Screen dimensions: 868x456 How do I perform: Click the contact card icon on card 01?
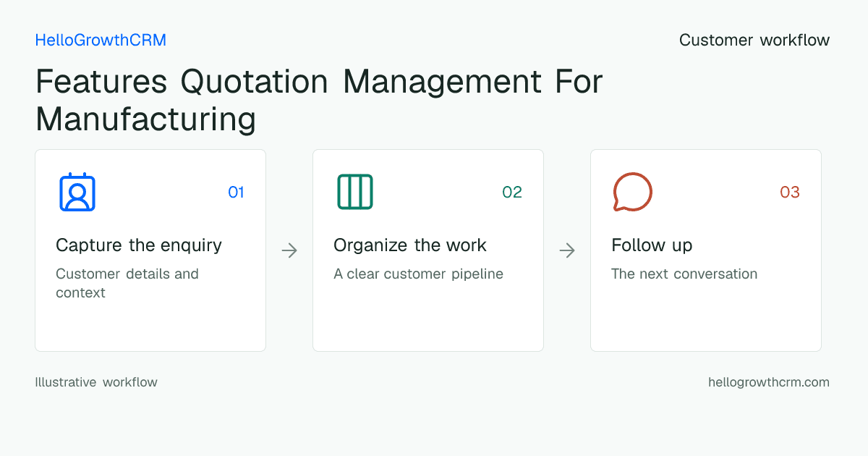[x=77, y=192]
